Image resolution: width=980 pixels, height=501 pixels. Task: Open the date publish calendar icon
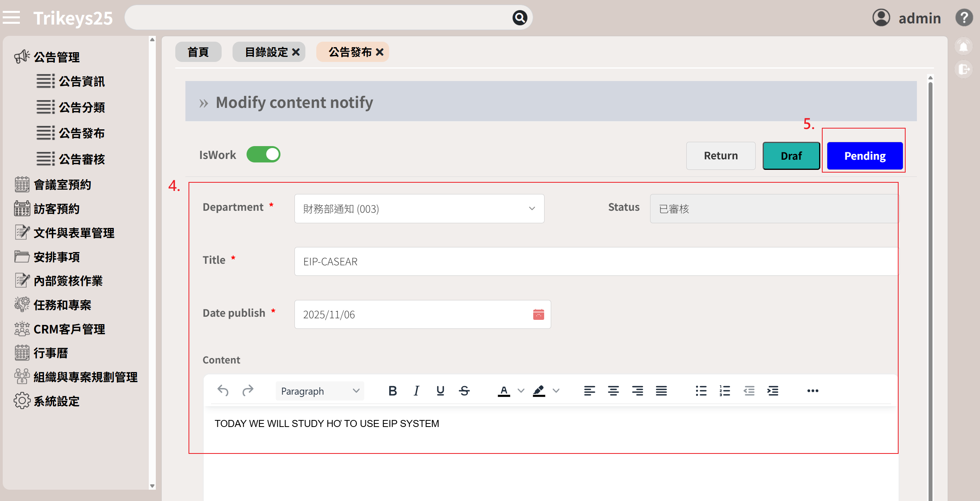pyautogui.click(x=538, y=314)
